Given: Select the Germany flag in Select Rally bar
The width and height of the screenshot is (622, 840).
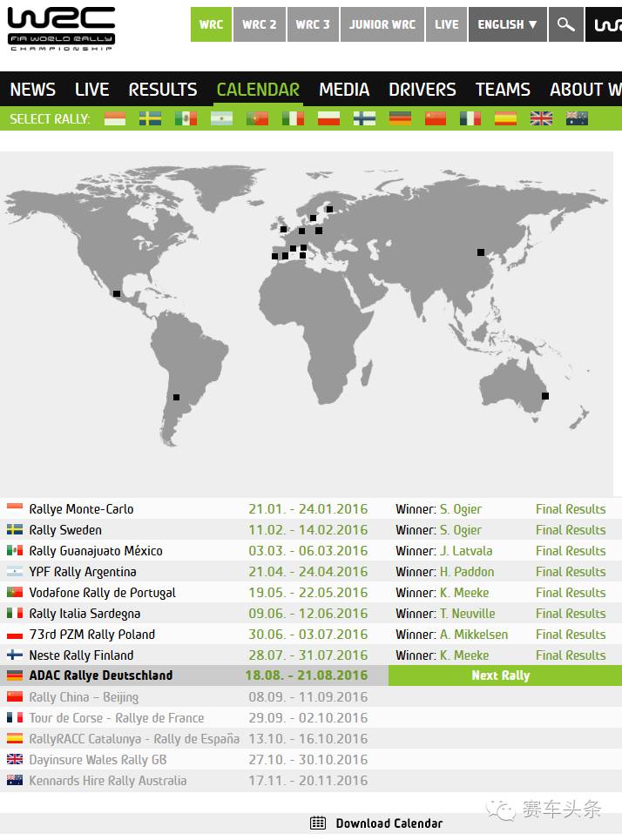Looking at the screenshot, I should click(400, 118).
